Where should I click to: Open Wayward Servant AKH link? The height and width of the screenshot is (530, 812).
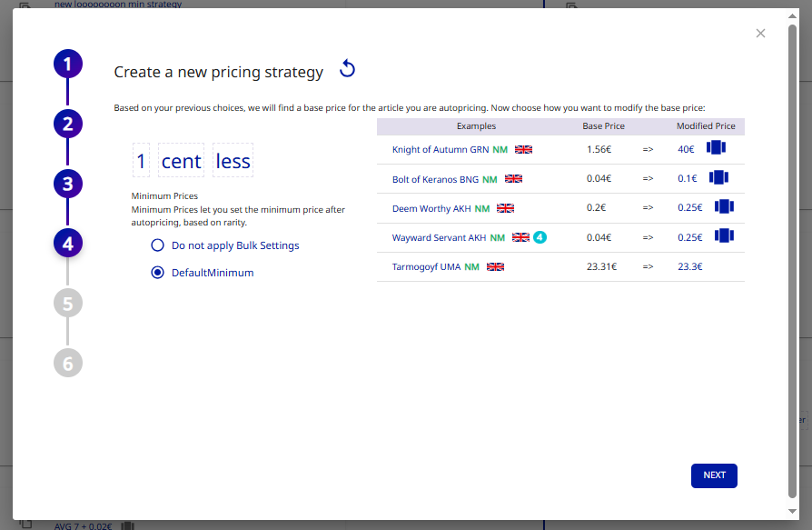[439, 237]
